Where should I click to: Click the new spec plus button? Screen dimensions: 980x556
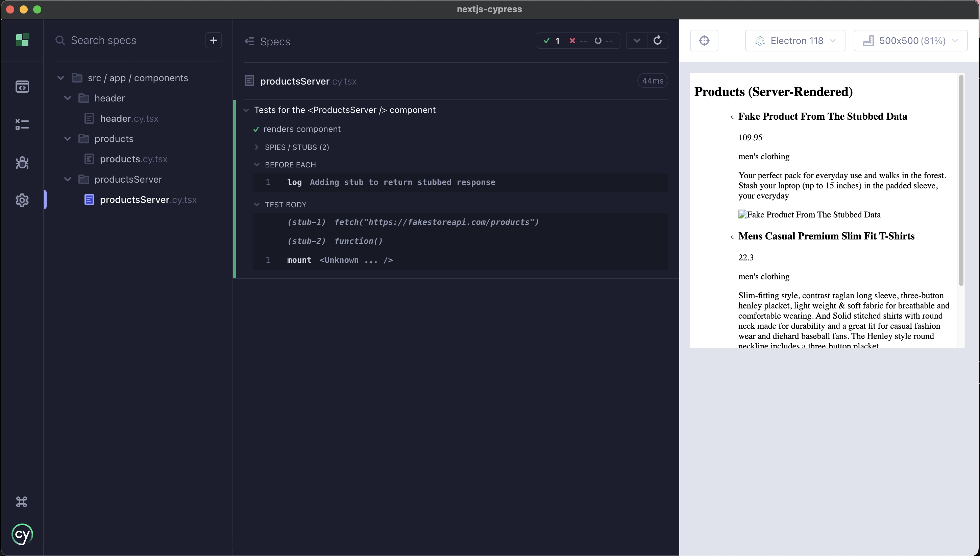(214, 40)
